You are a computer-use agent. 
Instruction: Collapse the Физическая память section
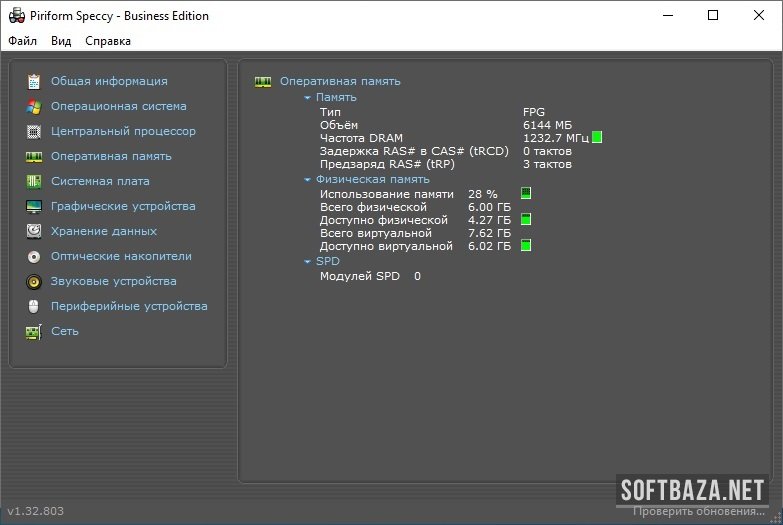click(x=308, y=180)
